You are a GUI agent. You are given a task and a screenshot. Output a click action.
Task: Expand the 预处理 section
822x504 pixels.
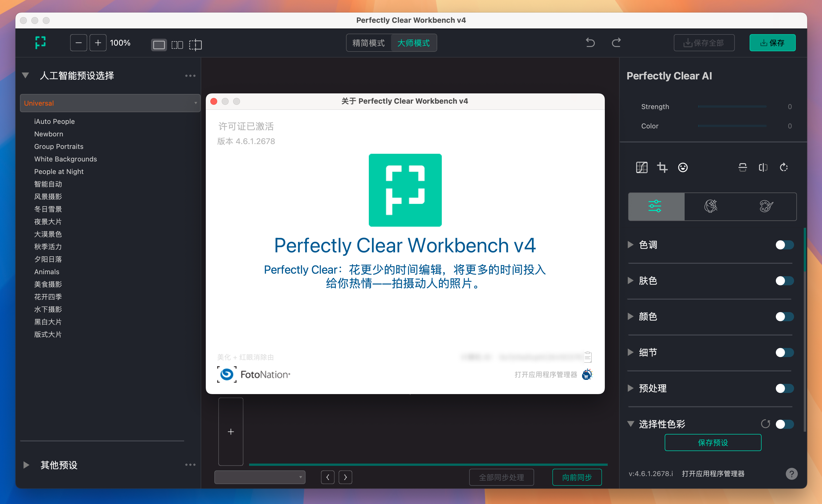click(x=630, y=388)
